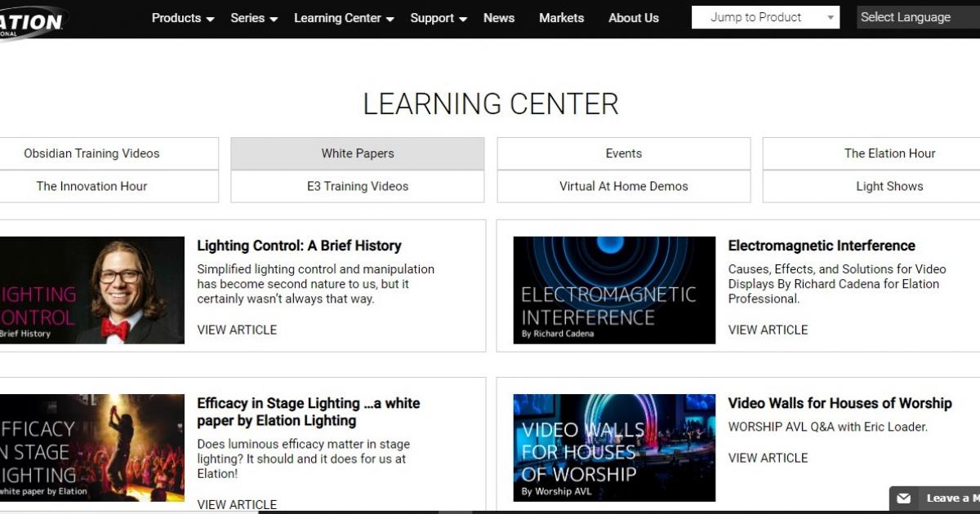Expand the Support dropdown arrow

(463, 20)
